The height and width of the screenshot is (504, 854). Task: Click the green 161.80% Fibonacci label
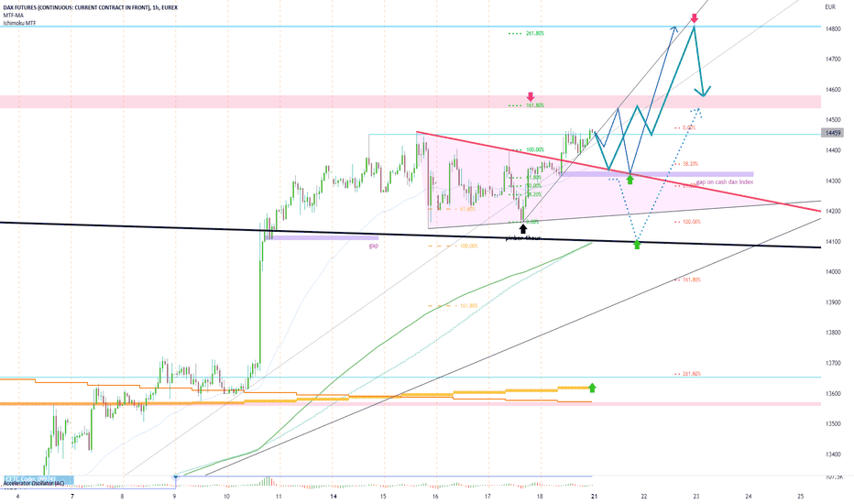pos(535,105)
